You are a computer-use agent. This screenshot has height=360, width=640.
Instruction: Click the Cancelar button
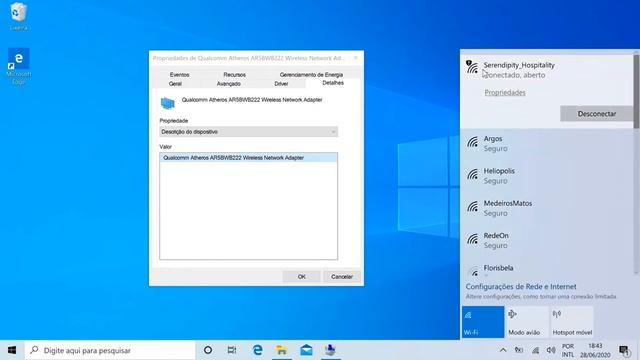tap(342, 277)
